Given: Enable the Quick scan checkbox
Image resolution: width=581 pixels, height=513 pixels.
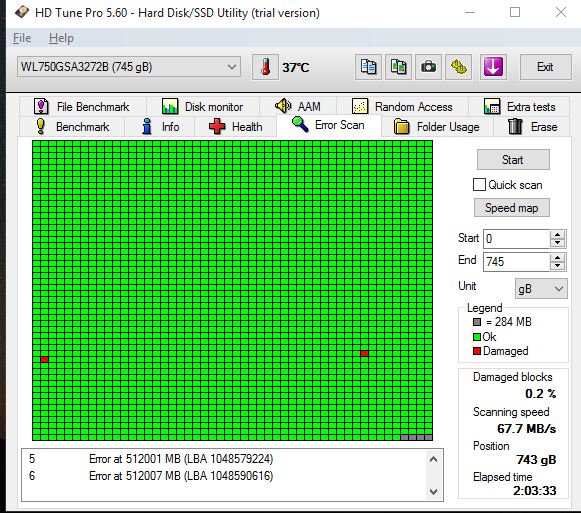Looking at the screenshot, I should point(479,185).
